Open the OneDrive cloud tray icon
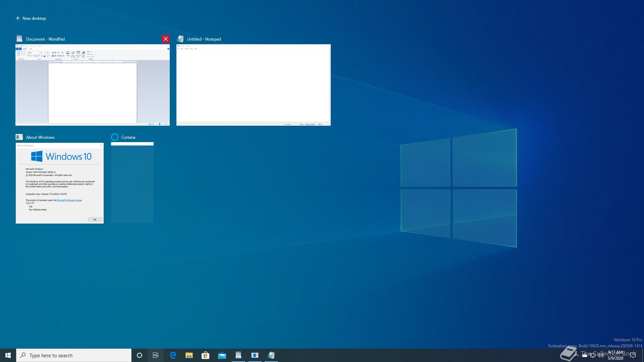 click(x=585, y=355)
